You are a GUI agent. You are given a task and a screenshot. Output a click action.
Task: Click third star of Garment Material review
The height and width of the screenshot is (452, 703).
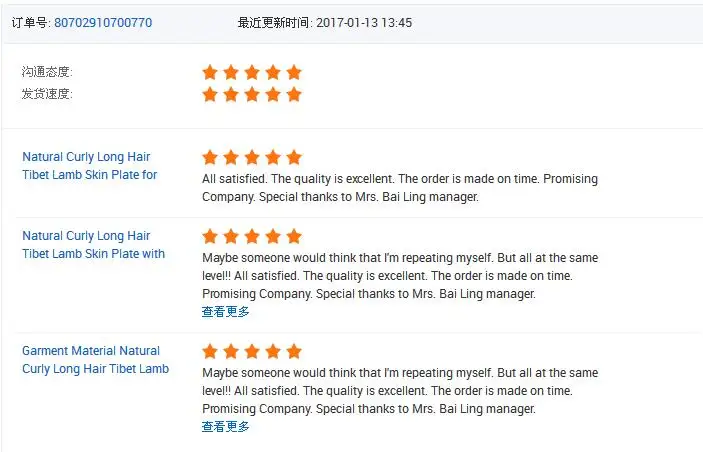pyautogui.click(x=252, y=351)
